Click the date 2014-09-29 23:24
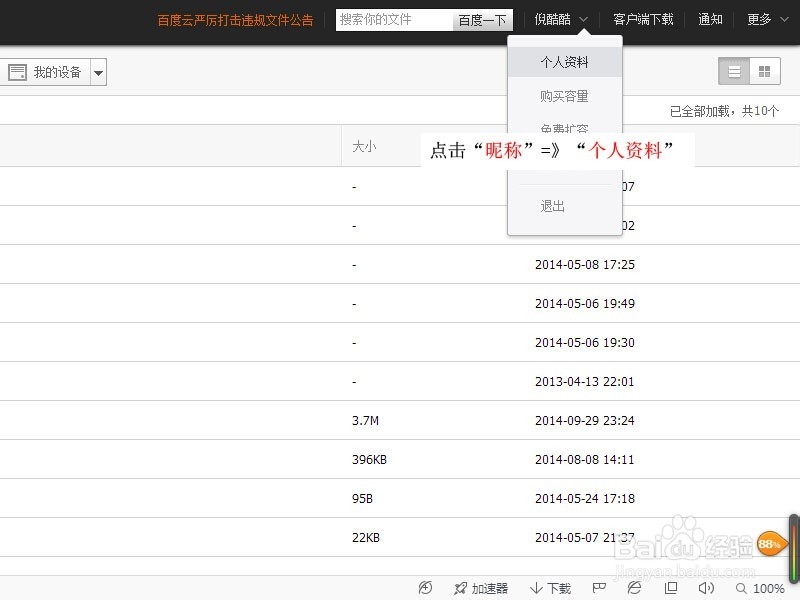 585,420
